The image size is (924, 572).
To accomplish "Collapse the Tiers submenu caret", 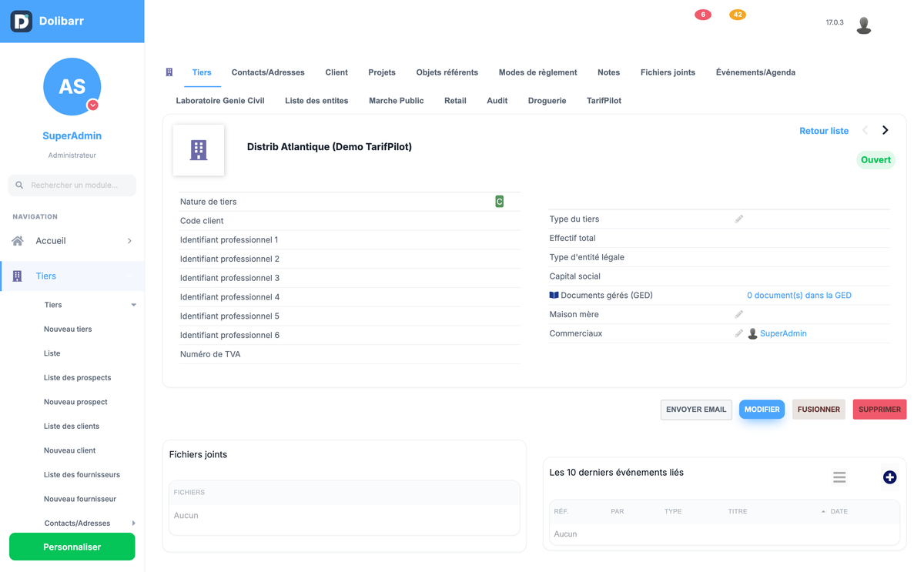I will (x=133, y=305).
